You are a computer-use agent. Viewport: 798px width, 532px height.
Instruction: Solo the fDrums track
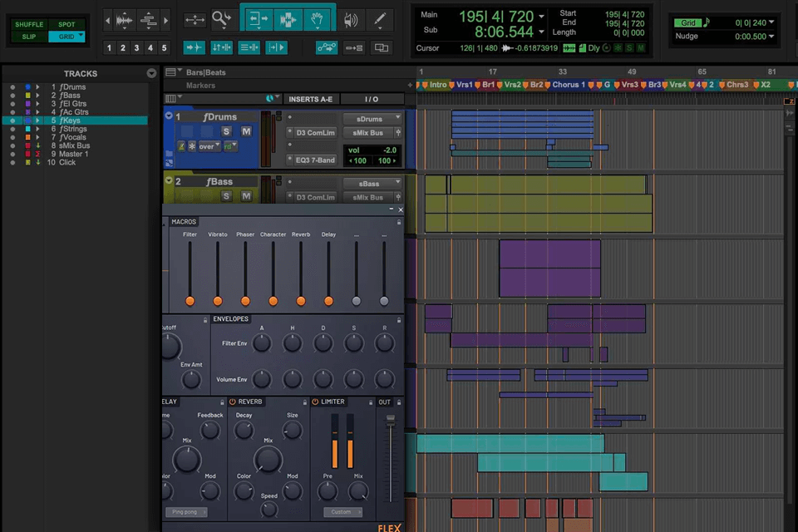tap(226, 131)
